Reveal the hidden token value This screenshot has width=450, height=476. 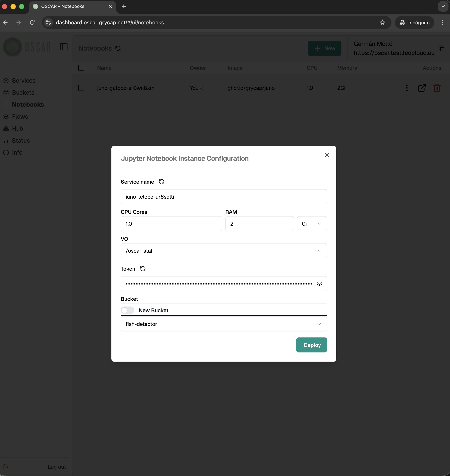tap(319, 284)
